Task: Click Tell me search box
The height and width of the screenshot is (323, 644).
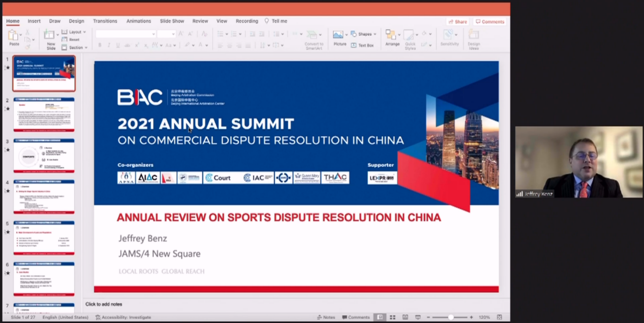Action: point(276,21)
